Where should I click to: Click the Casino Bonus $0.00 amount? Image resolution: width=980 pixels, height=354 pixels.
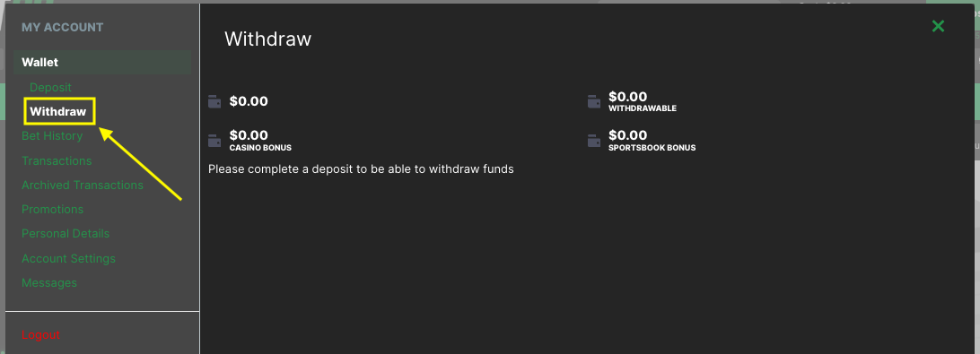point(249,135)
